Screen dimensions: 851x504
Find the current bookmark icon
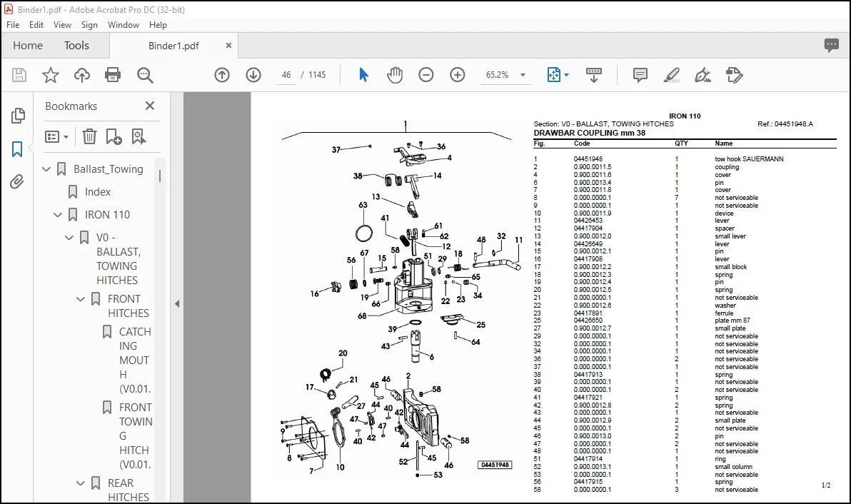click(x=139, y=137)
